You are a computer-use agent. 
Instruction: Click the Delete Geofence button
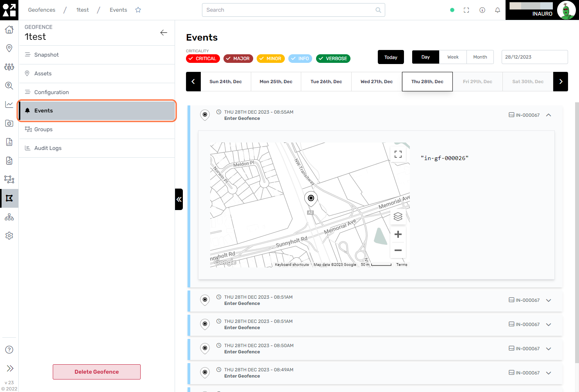click(96, 372)
